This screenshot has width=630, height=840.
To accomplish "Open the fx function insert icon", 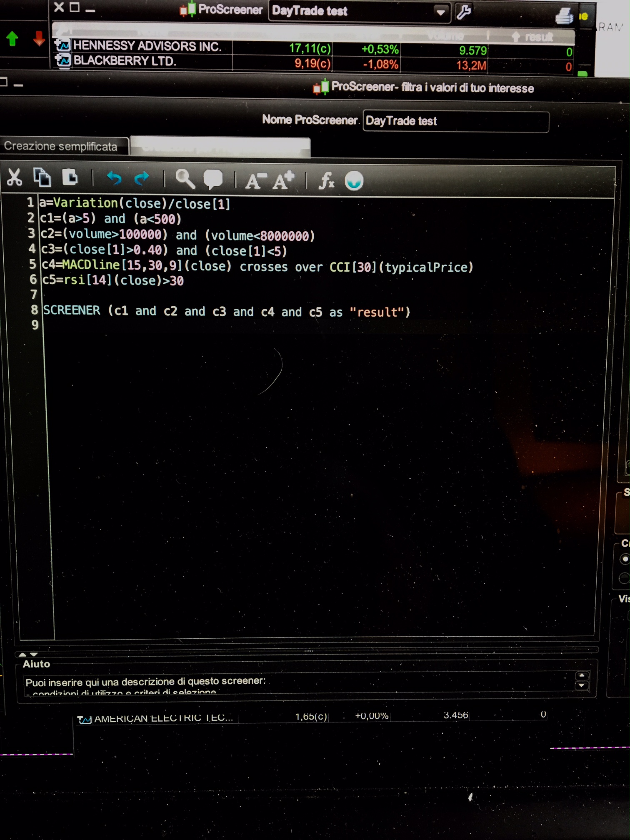I will pyautogui.click(x=327, y=181).
